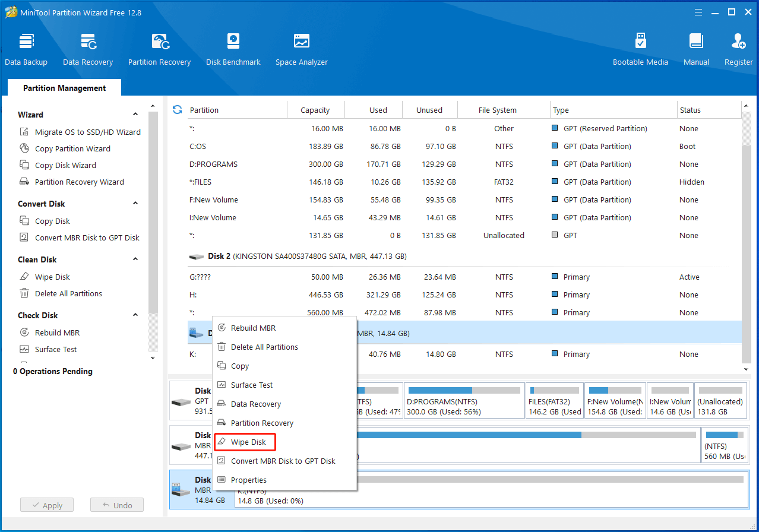The height and width of the screenshot is (532, 759).
Task: Open Partition Recovery from the top toolbar
Action: pyautogui.click(x=159, y=49)
